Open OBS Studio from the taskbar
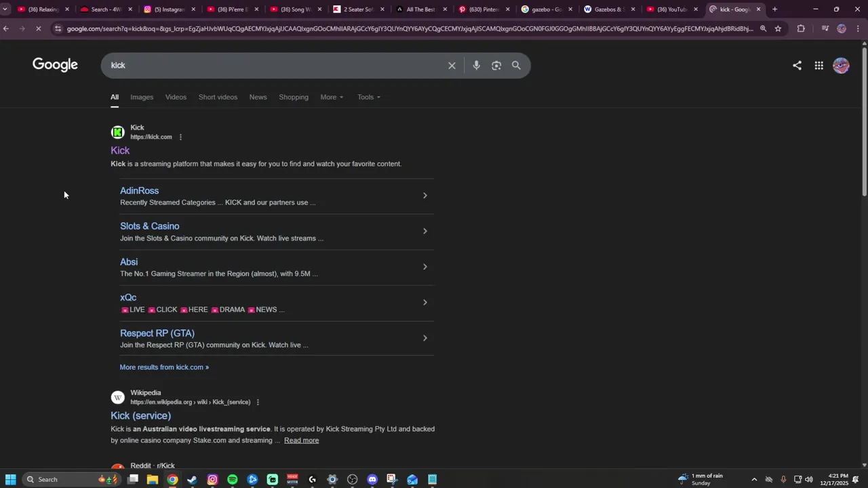The height and width of the screenshot is (488, 868). click(x=352, y=480)
